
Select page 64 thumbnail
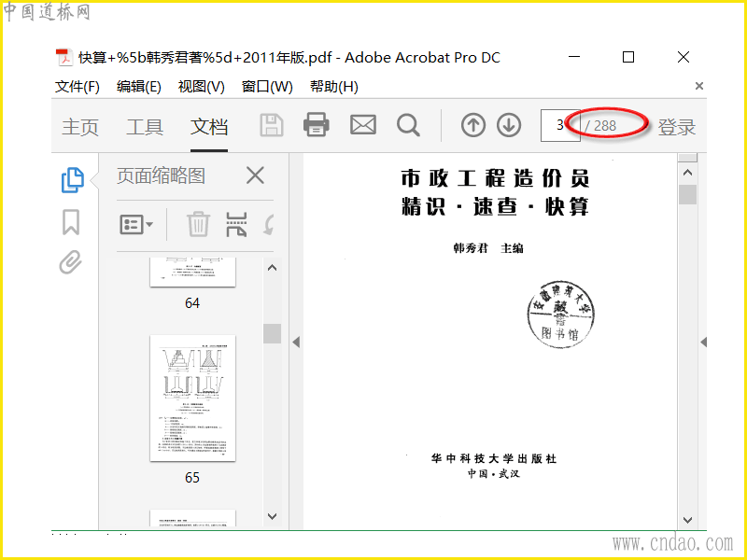pyautogui.click(x=192, y=272)
